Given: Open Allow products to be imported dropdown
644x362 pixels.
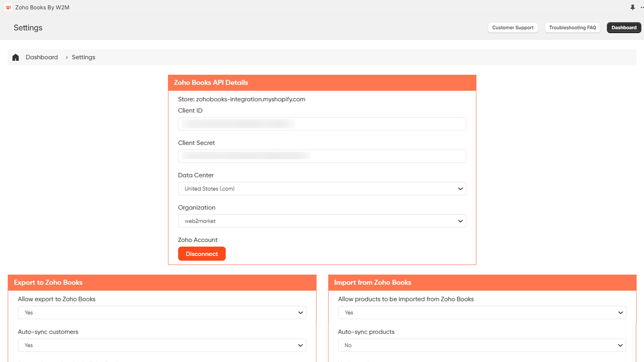Looking at the screenshot, I should point(482,313).
